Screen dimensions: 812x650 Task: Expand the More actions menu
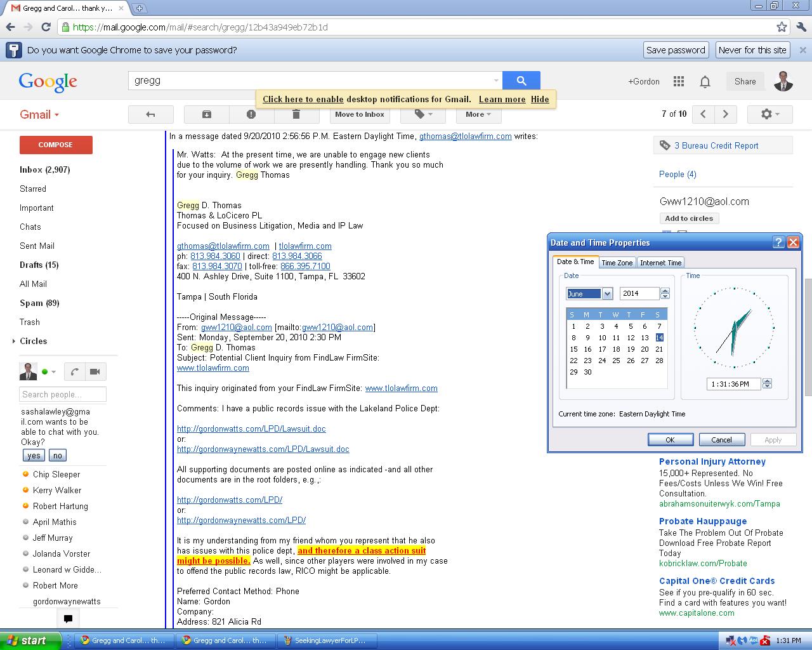[478, 114]
